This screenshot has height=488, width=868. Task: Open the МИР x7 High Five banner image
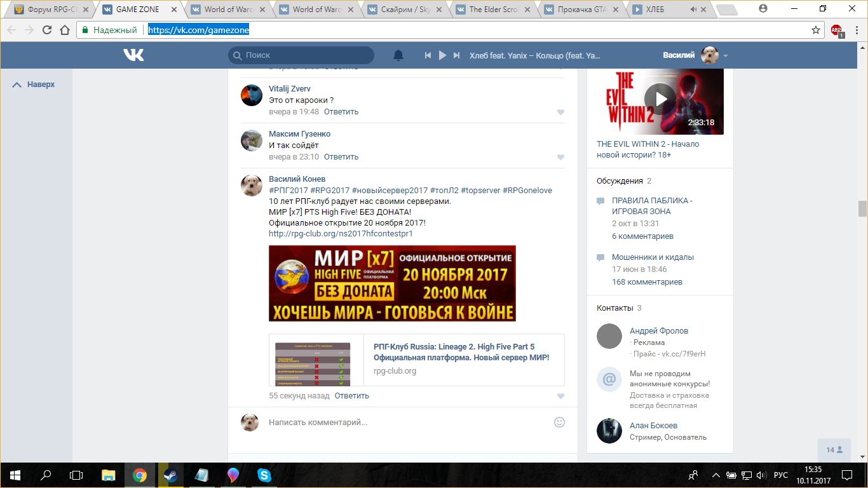(392, 283)
